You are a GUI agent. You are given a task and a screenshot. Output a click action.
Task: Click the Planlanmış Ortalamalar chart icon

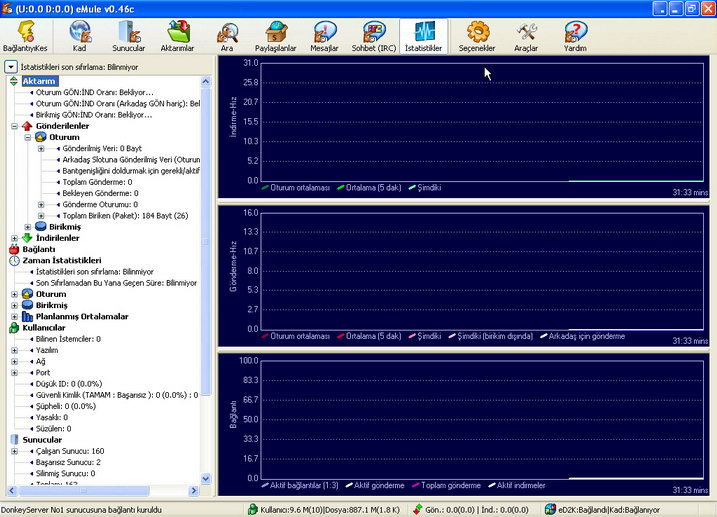27,316
